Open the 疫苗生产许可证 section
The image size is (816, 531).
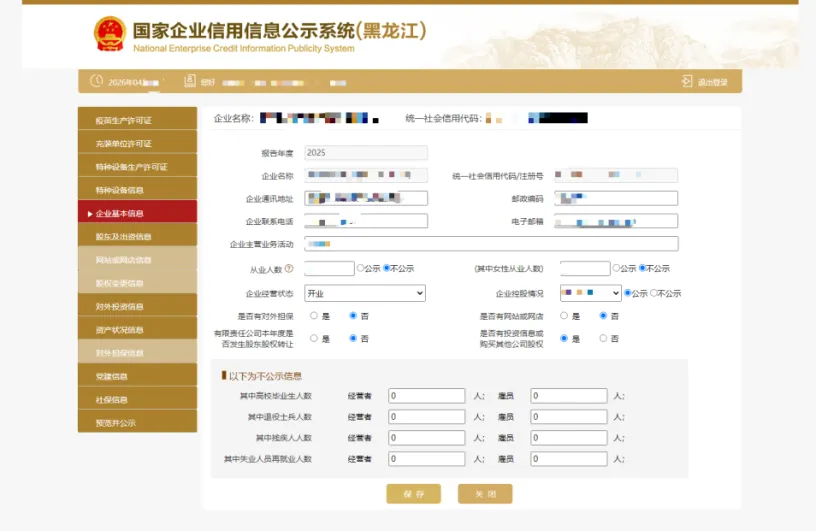click(x=137, y=120)
